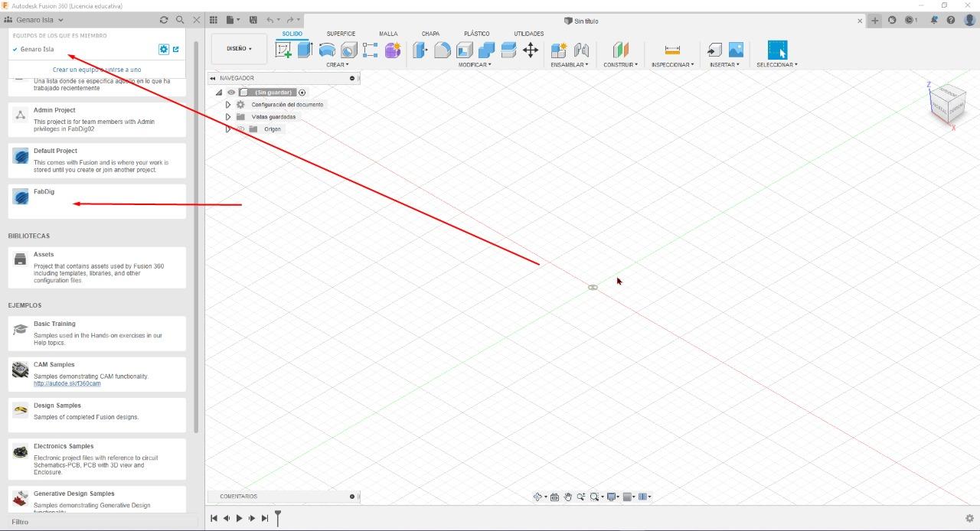The height and width of the screenshot is (531, 980).
Task: Close the data panel
Action: pos(197,20)
